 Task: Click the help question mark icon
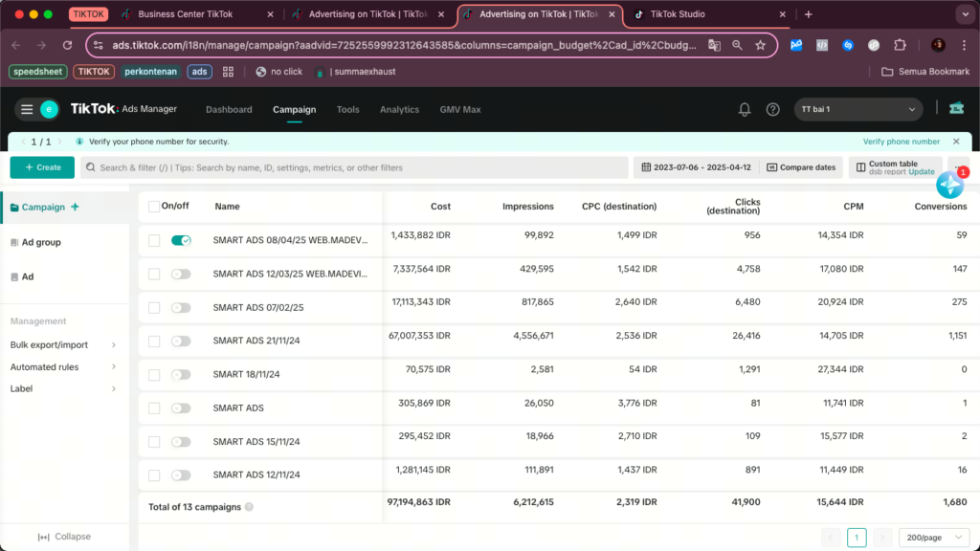[x=772, y=110]
